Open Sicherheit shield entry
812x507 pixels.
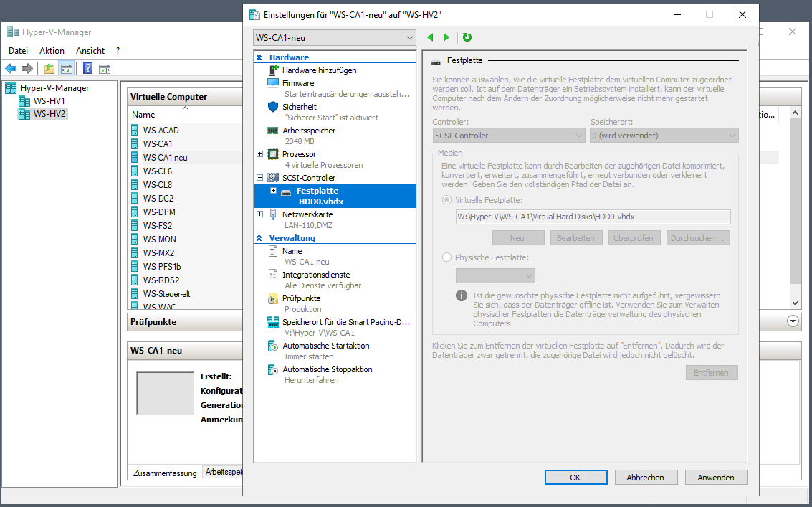tap(300, 107)
